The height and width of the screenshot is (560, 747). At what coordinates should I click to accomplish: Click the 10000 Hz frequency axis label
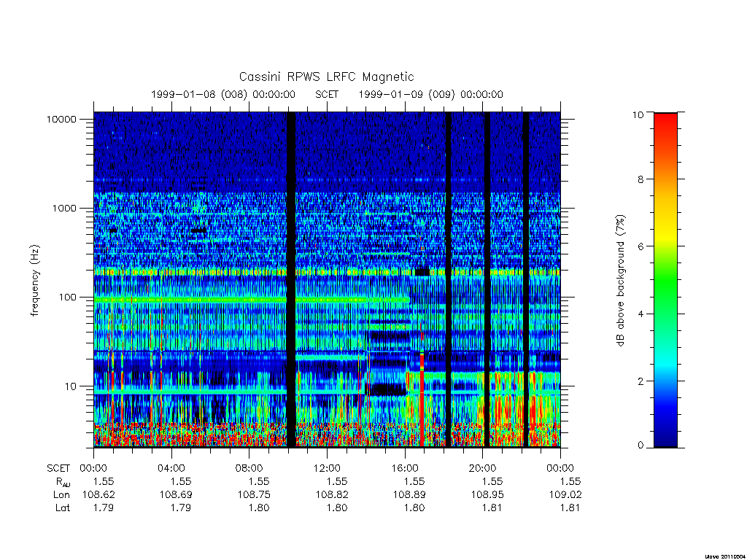pos(61,119)
